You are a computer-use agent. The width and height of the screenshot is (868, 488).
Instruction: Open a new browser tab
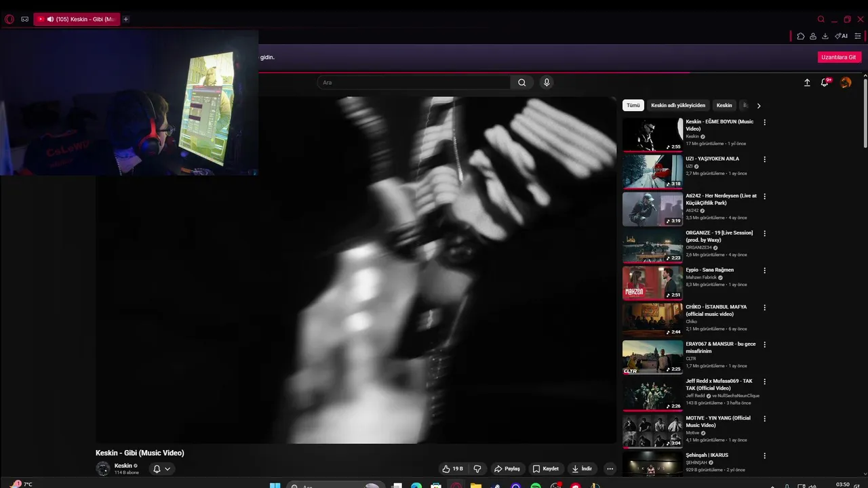tap(125, 19)
